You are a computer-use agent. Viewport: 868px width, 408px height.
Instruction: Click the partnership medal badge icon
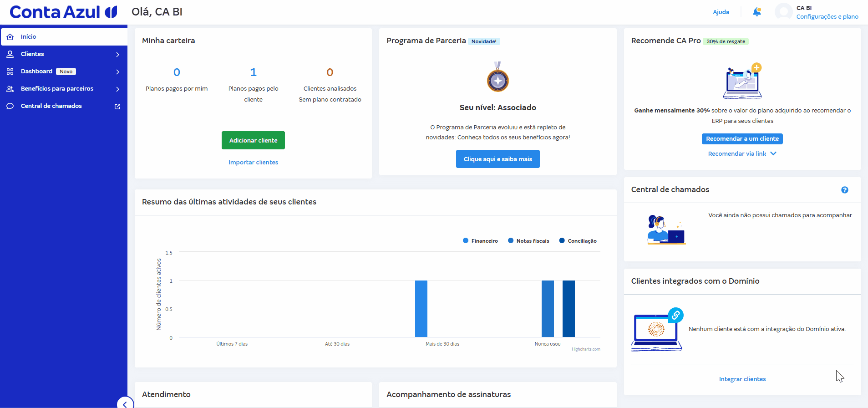(x=498, y=77)
